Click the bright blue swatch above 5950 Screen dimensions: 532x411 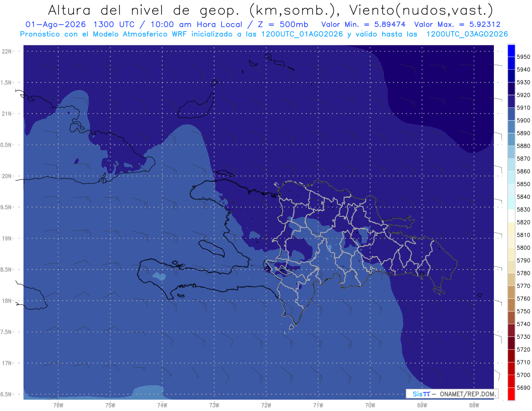click(x=511, y=51)
